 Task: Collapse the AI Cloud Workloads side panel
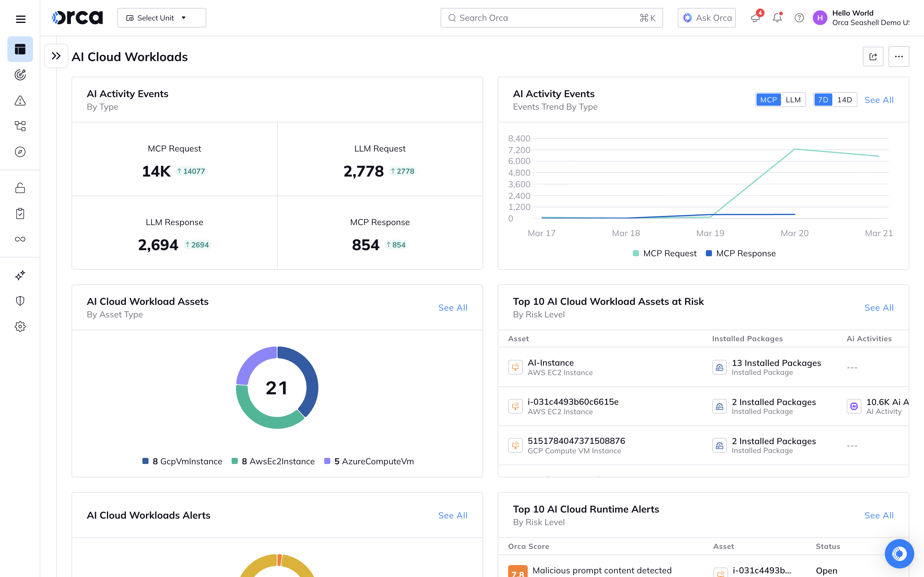56,56
